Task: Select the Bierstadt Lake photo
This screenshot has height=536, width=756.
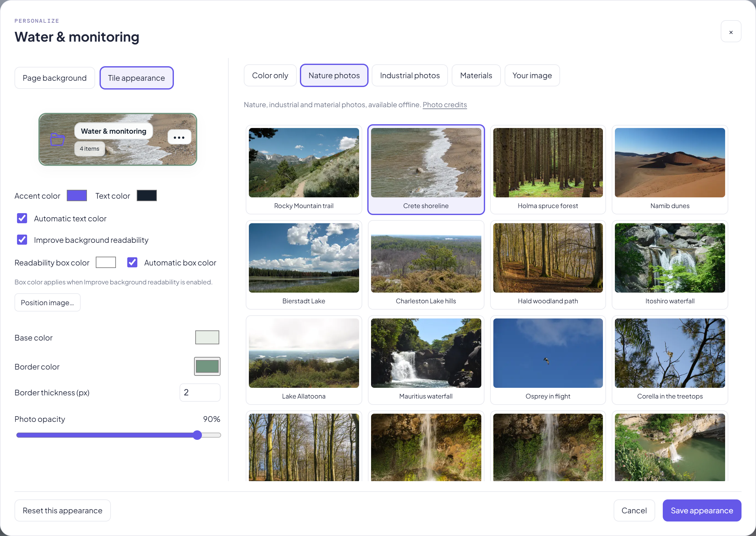Action: [304, 265]
